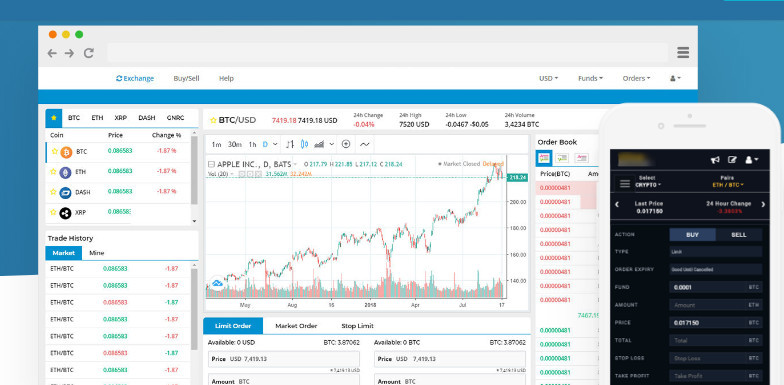Open the hamburger menu on phone
The height and width of the screenshot is (385, 784).
point(624,184)
